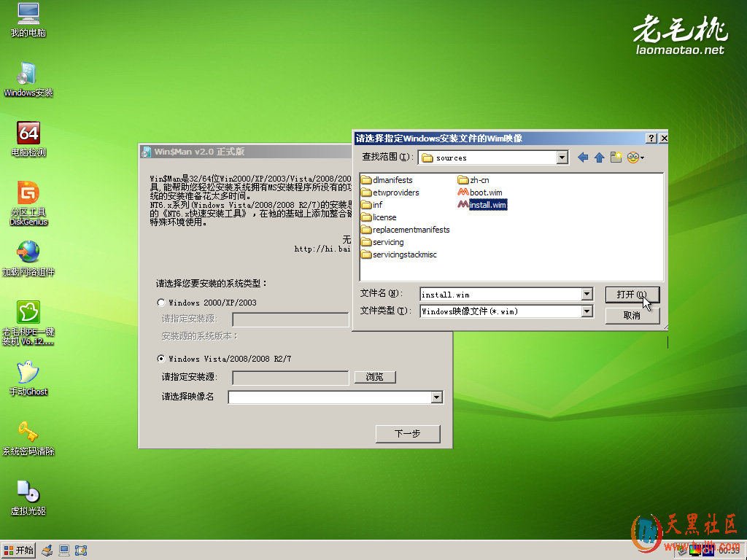Expand the 查找范围 sources location dropdown
The height and width of the screenshot is (560, 747).
[x=562, y=157]
